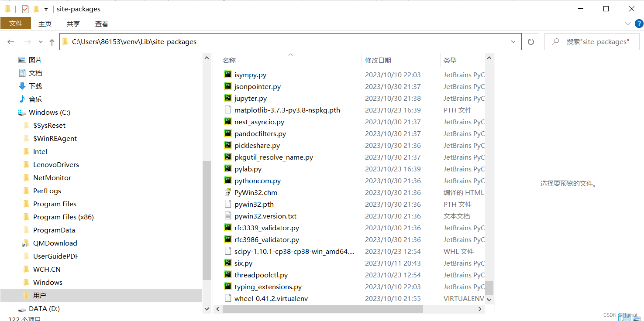Click the Properties checkmark icon in title bar
This screenshot has height=321, width=644.
[x=25, y=9]
